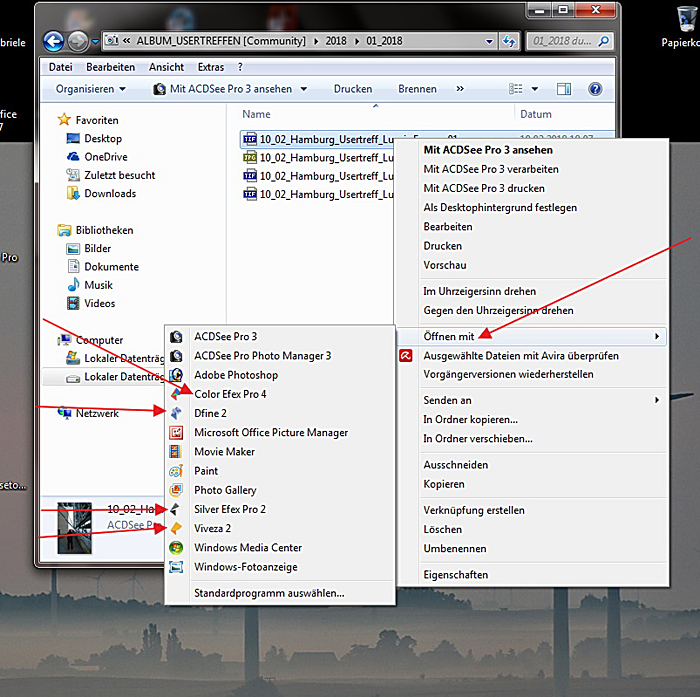This screenshot has width=700, height=697.
Task: Choose Eigenschaften from context menu
Action: tap(531, 575)
